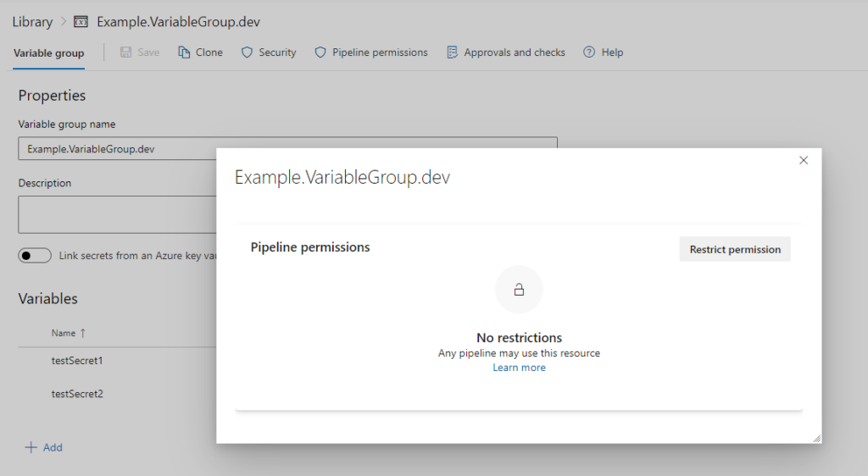Click the dialog resize grip corner
868x476 pixels.
(816, 439)
